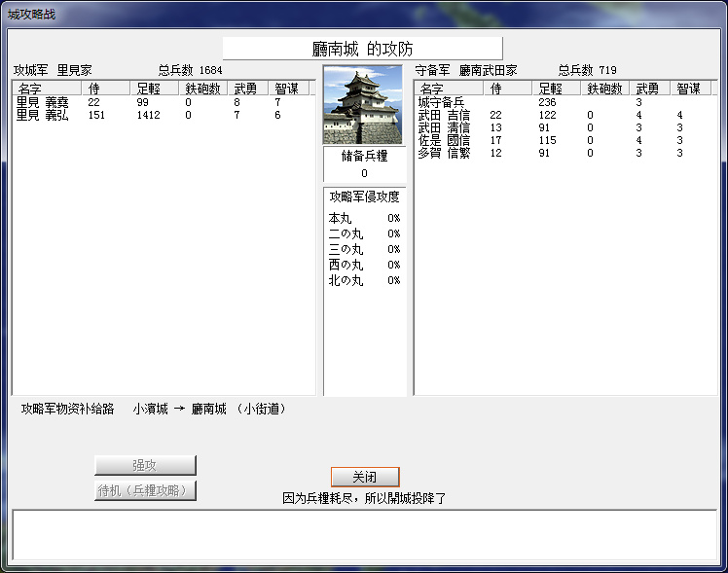Click the 武勇 header in the defender list
The image size is (728, 573).
tap(650, 89)
